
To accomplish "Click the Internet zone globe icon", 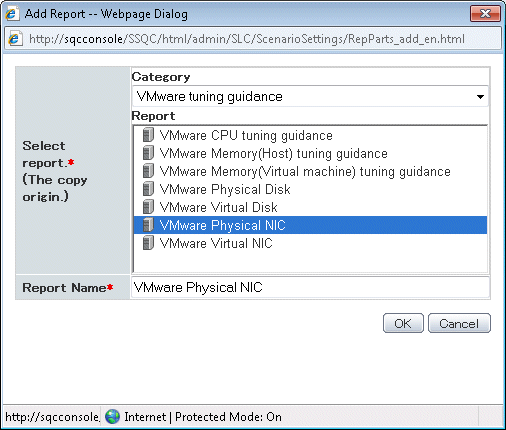I will (112, 417).
